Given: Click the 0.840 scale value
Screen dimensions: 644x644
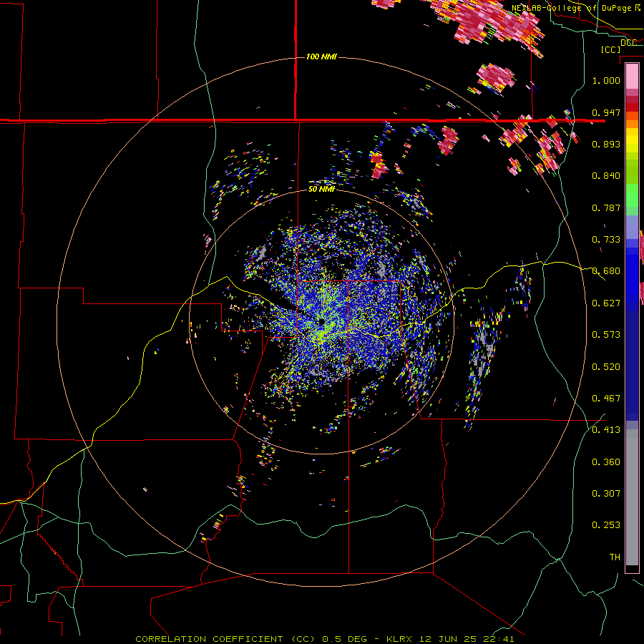Looking at the screenshot, I should [606, 176].
